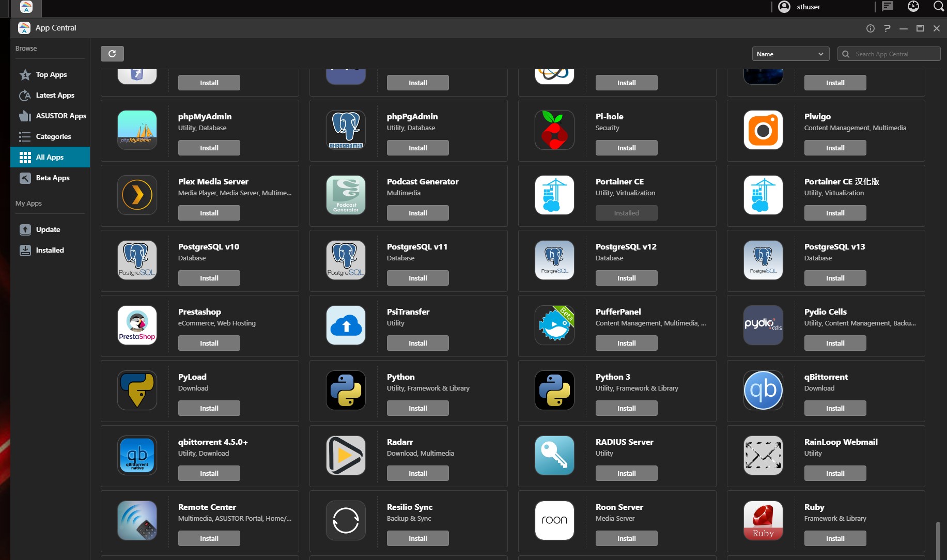Click the App Central taskbar icon
This screenshot has height=560, width=947.
26,7
